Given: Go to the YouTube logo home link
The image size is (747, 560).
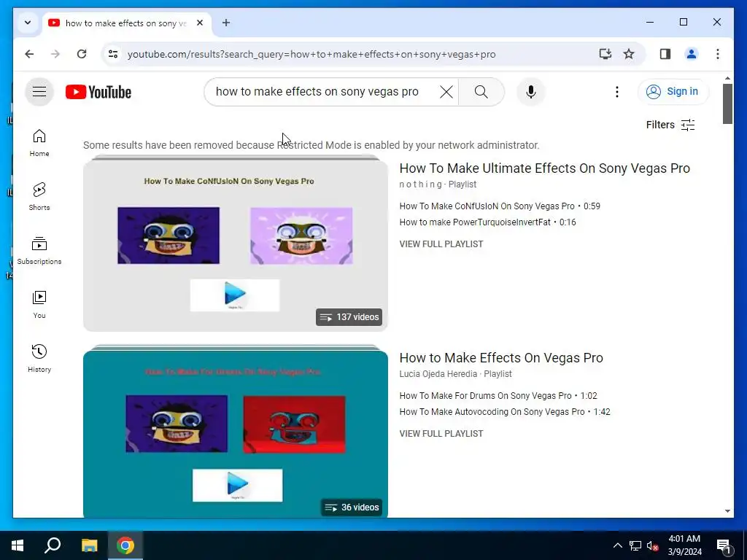Looking at the screenshot, I should pyautogui.click(x=98, y=92).
